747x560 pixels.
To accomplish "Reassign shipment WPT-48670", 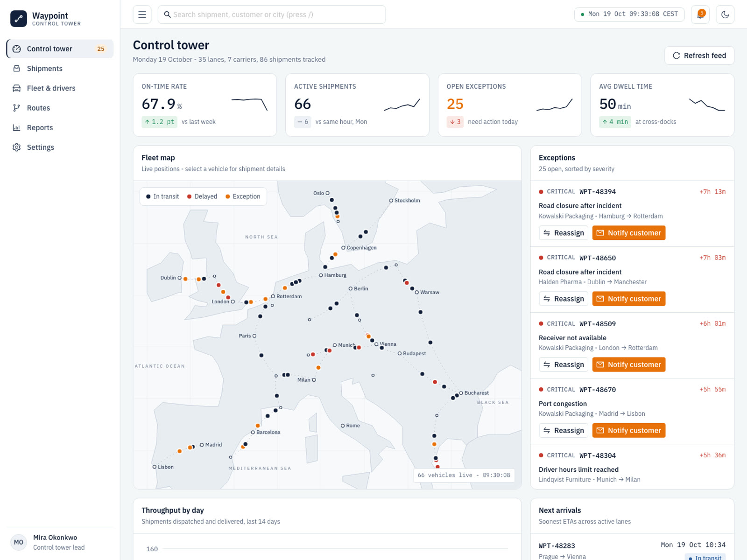I will pyautogui.click(x=564, y=430).
